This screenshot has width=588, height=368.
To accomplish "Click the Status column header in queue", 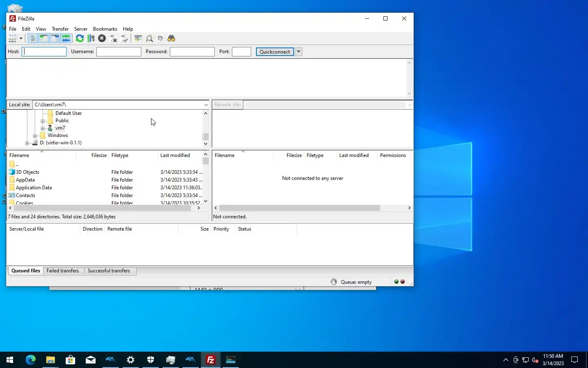I will (x=266, y=229).
